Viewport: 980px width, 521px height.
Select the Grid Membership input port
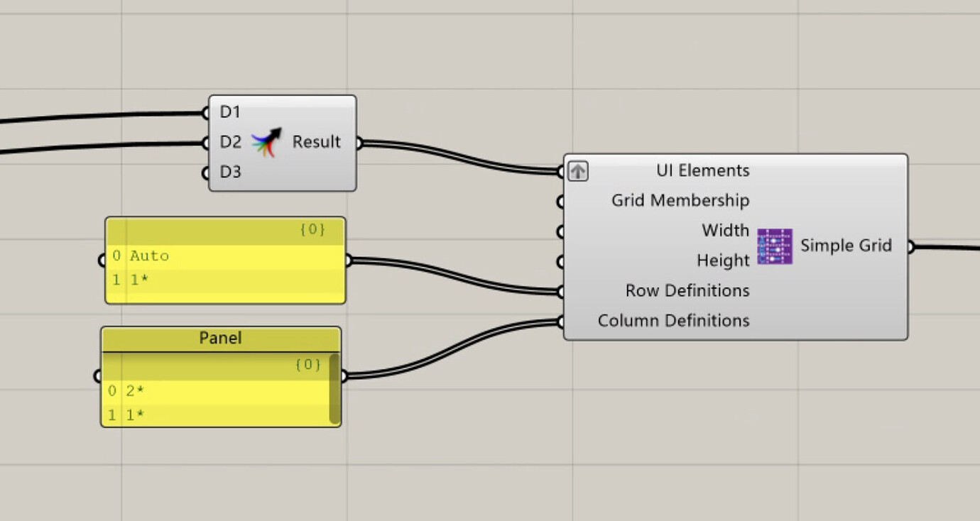[x=561, y=201]
